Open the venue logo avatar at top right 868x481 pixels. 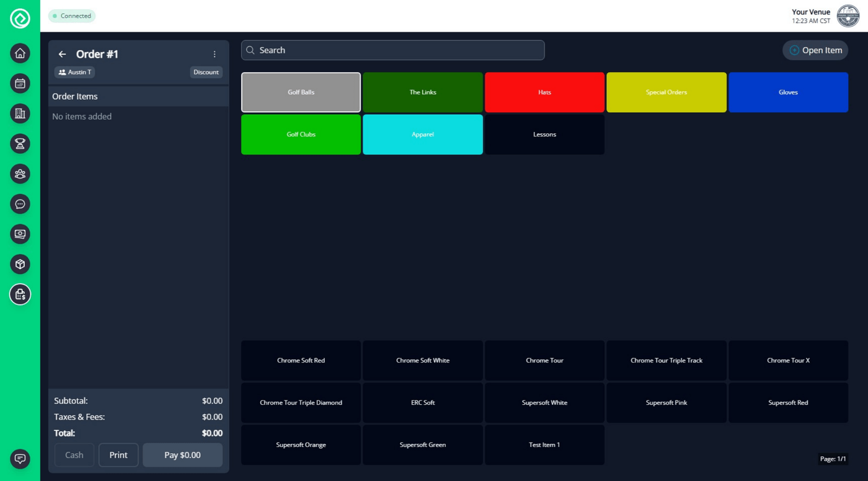848,16
